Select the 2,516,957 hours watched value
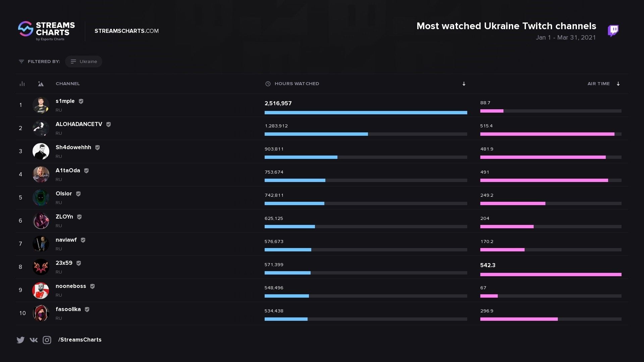This screenshot has width=644, height=362. pyautogui.click(x=278, y=104)
